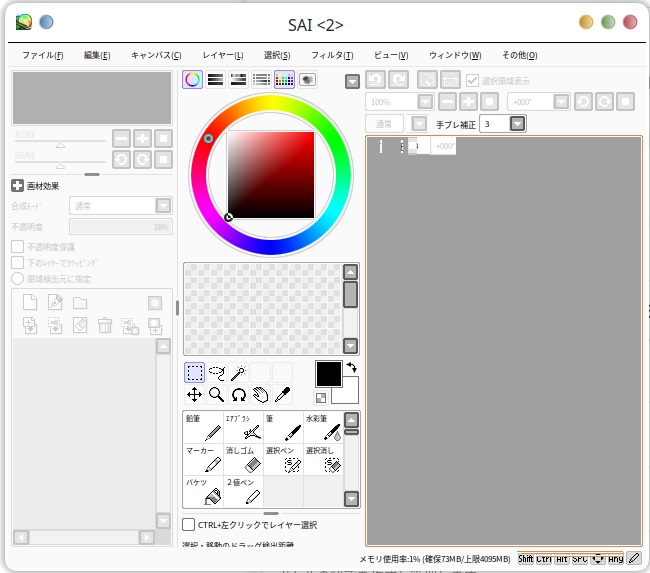
Task: Open the 手ブレ補正 stabilizer dropdown
Action: [x=517, y=124]
